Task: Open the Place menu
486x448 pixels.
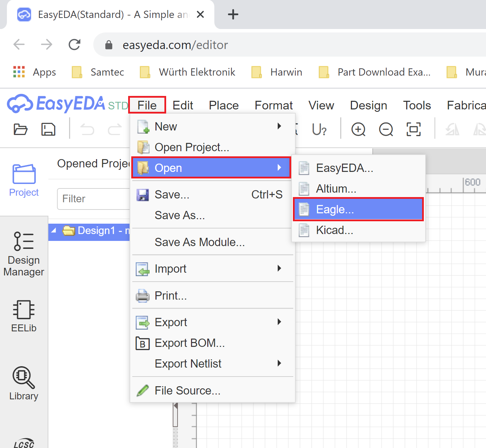Action: [x=224, y=105]
